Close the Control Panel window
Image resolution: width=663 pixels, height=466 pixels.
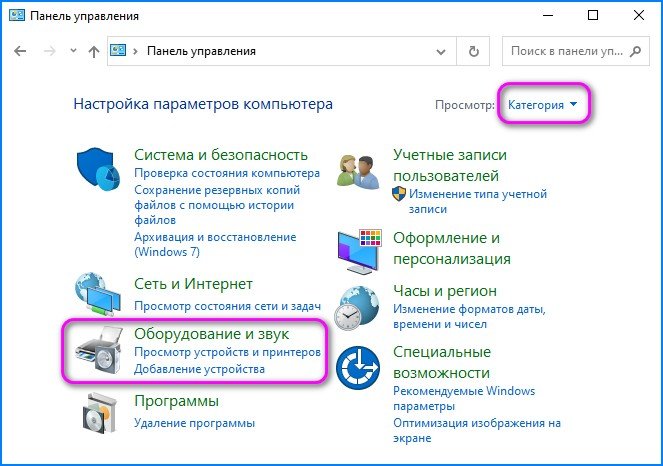638,16
